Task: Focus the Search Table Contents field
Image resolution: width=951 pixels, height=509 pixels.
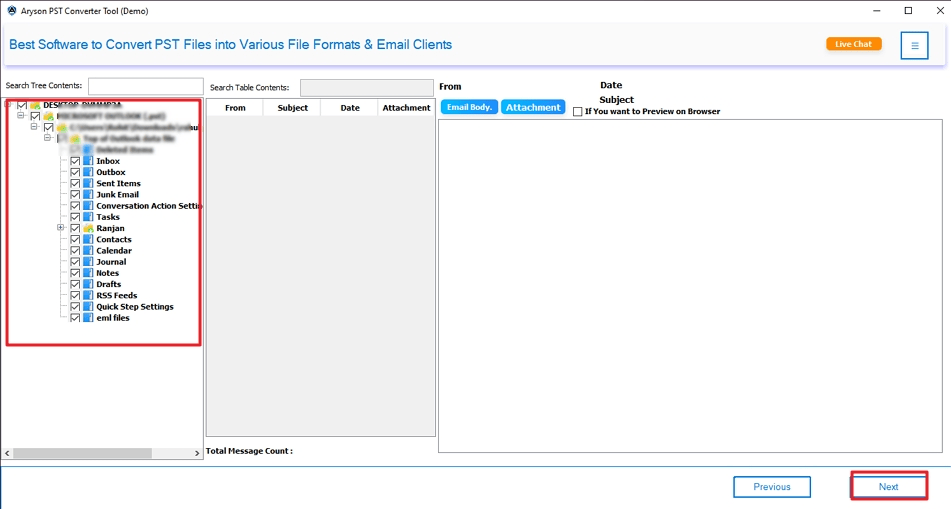Action: click(367, 87)
